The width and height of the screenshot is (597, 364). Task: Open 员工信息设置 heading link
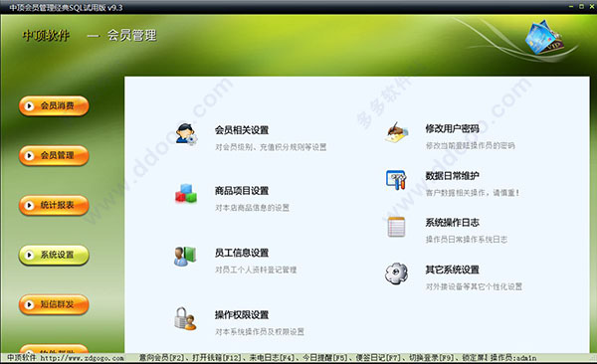[x=242, y=253]
